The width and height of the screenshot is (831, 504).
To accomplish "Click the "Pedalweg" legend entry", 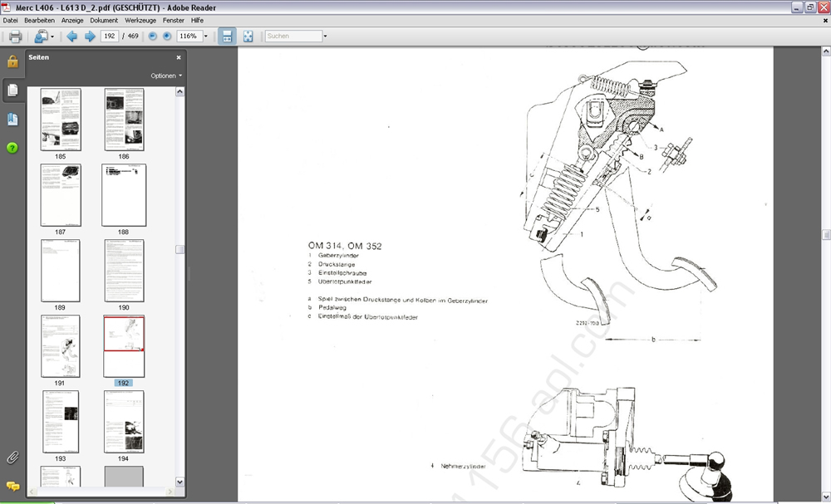I will pos(332,307).
